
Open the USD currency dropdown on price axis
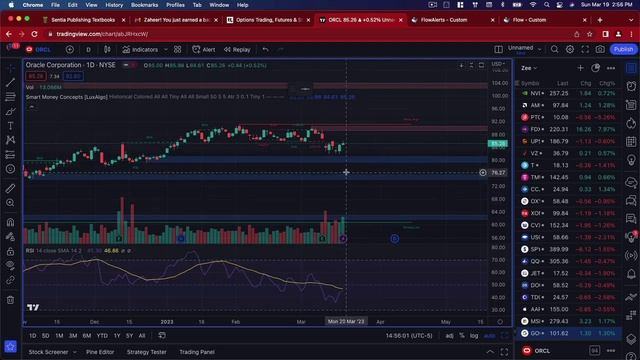[499, 64]
